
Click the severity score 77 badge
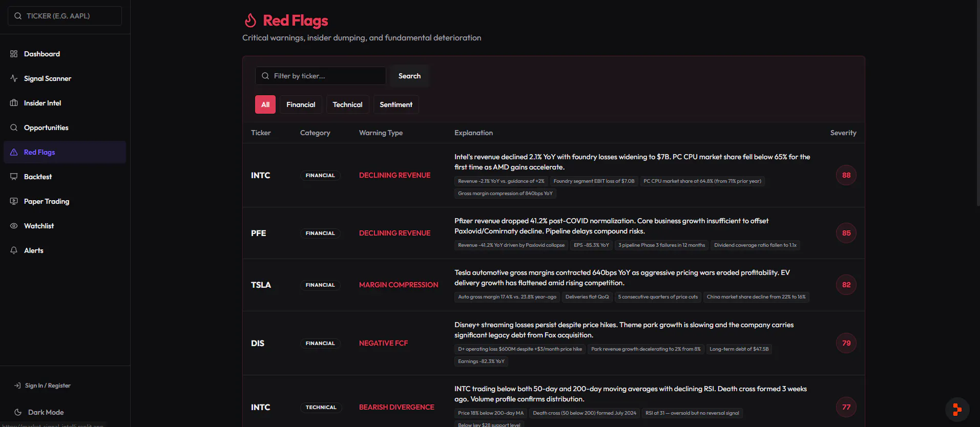click(846, 407)
